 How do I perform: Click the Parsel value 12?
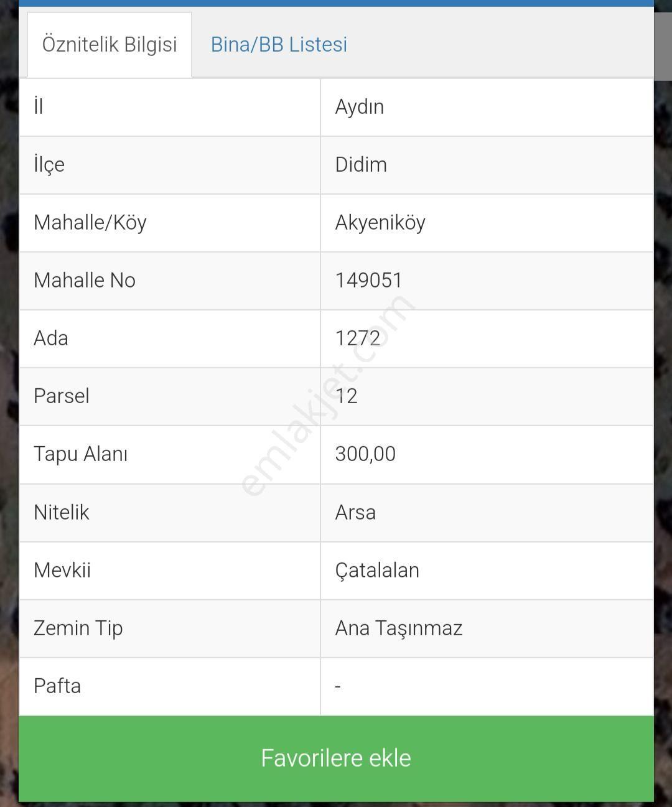coord(347,396)
